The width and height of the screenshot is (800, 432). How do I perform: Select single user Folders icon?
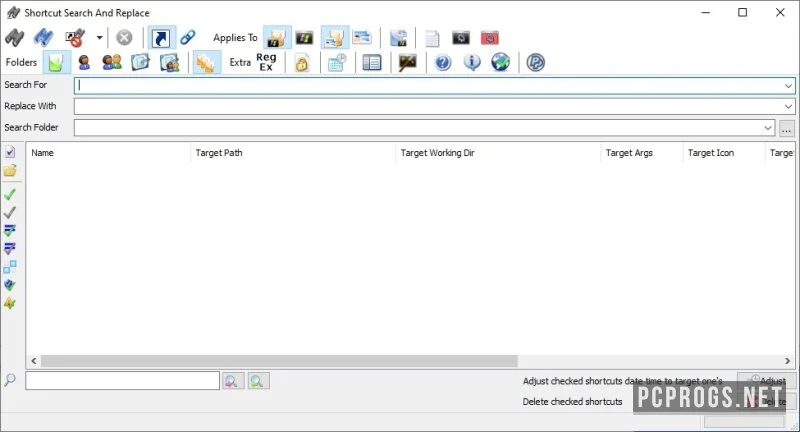pos(84,62)
